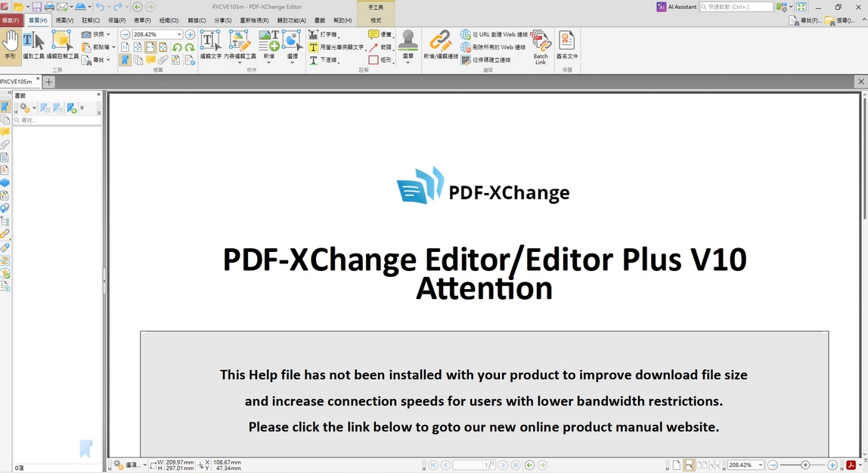Open the AI Assistant
The image size is (868, 473).
point(677,7)
